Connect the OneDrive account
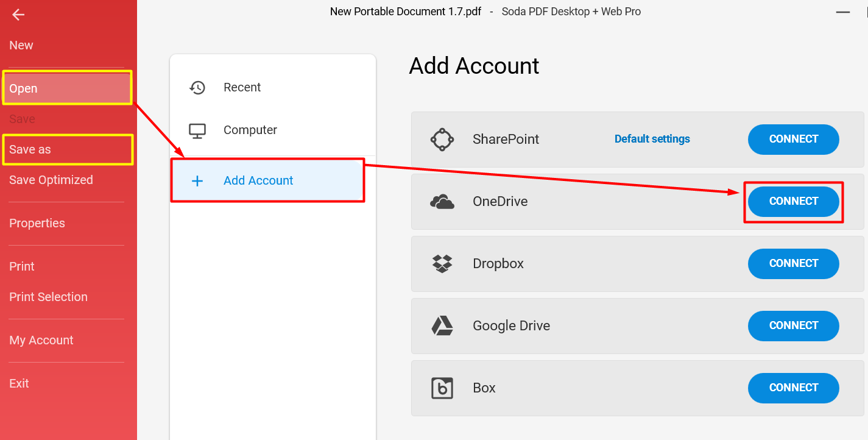The width and height of the screenshot is (868, 440). 794,201
